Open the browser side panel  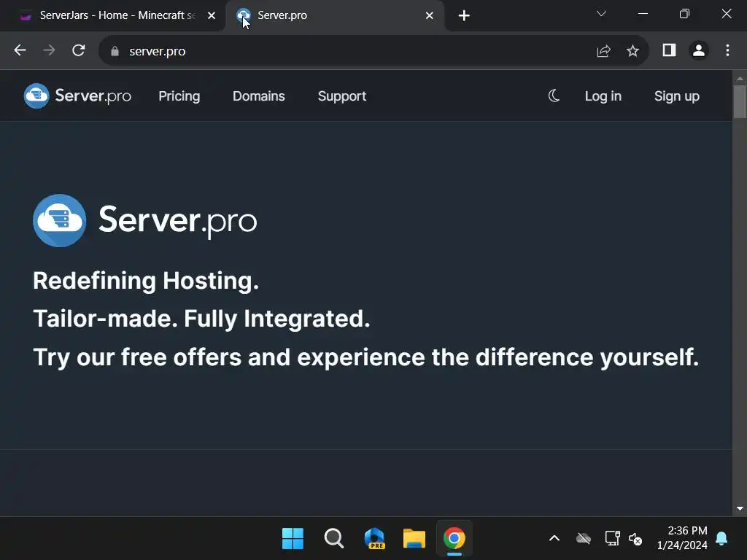(x=670, y=50)
